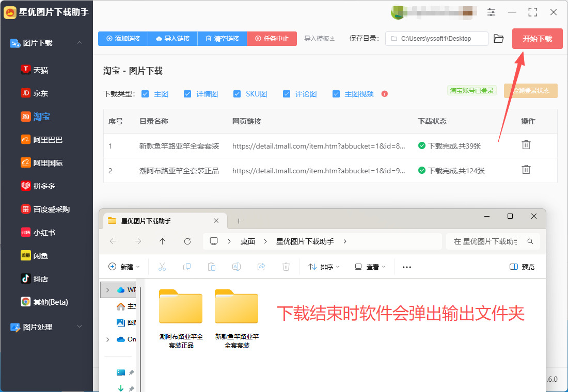The height and width of the screenshot is (392, 568).
Task: Open Baidu Aicaigou (百度爱采购) entry
Action: [45, 209]
